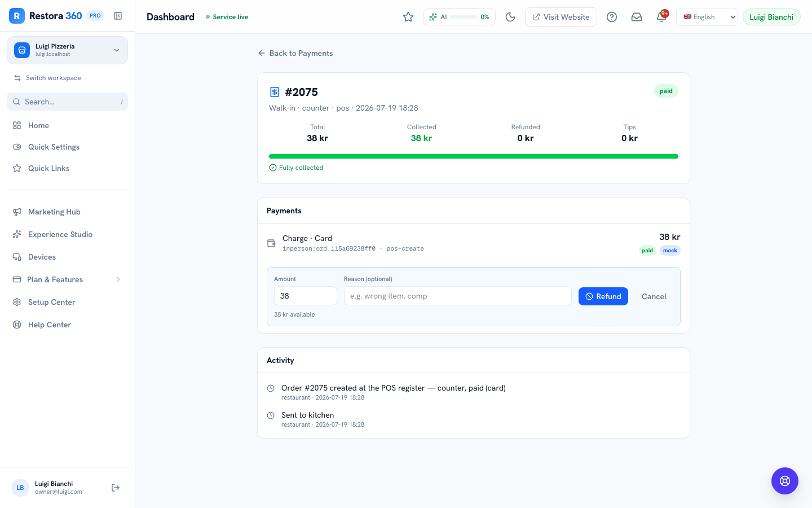Viewport: 812px width, 508px height.
Task: Click Visit Website button
Action: (x=561, y=17)
